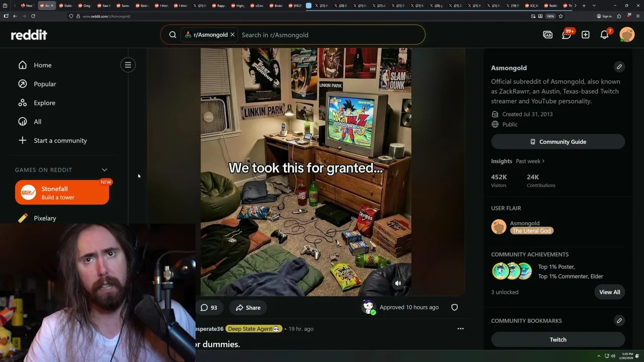This screenshot has width=644, height=362.
Task: Click the system clock in taskbar
Action: point(627,355)
